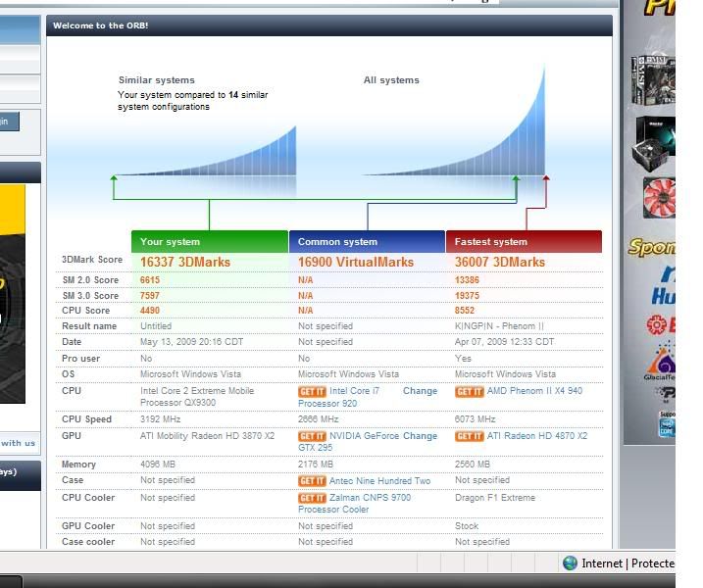Click GET IT badge beside NVIDIA GeForce
This screenshot has width=703, height=588.
click(x=312, y=436)
